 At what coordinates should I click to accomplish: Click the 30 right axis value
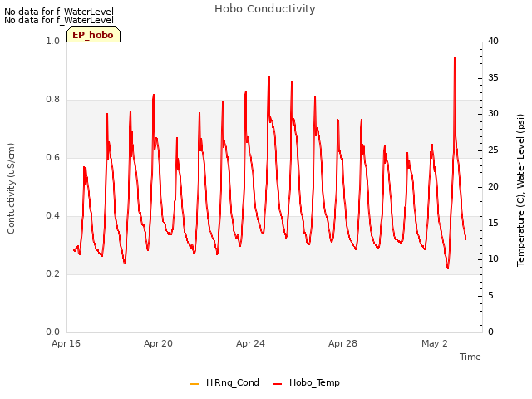pyautogui.click(x=493, y=114)
